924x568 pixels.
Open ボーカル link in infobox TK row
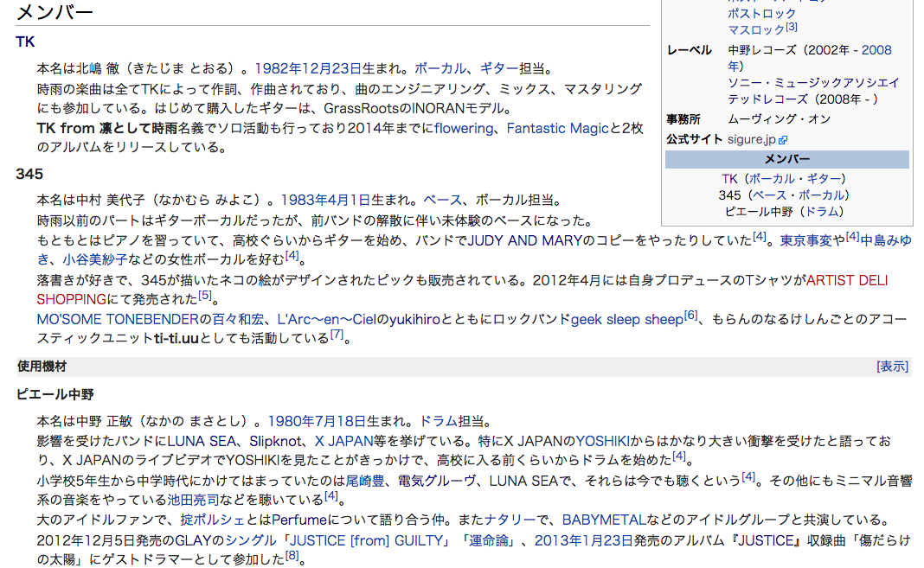(x=772, y=179)
